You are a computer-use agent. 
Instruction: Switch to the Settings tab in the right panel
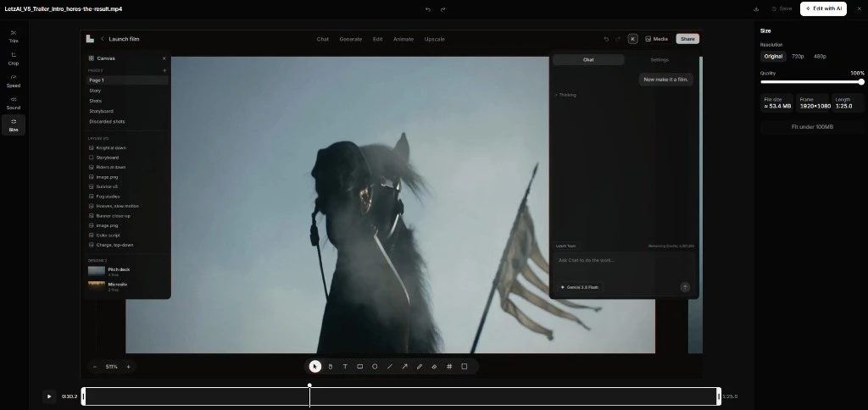click(659, 60)
